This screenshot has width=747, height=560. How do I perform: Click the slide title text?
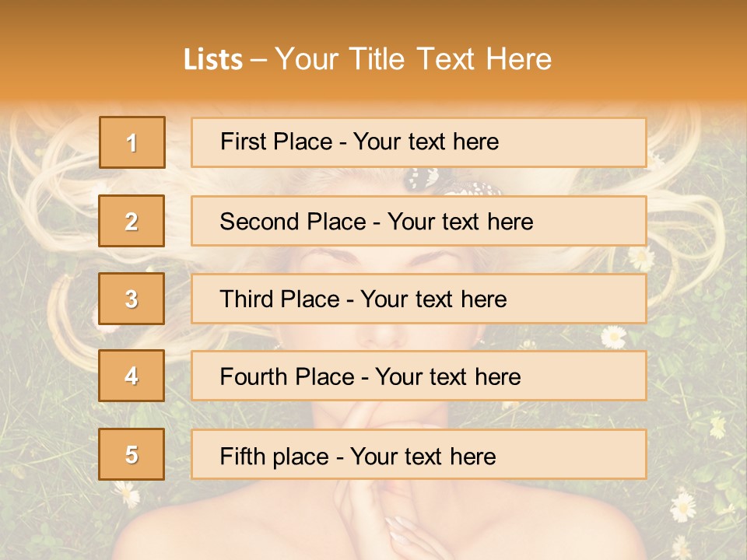pyautogui.click(x=368, y=59)
